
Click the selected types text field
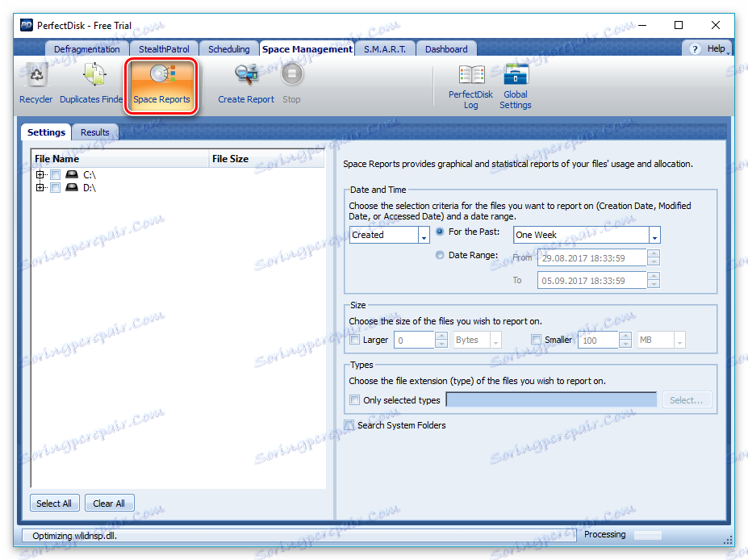click(x=551, y=399)
